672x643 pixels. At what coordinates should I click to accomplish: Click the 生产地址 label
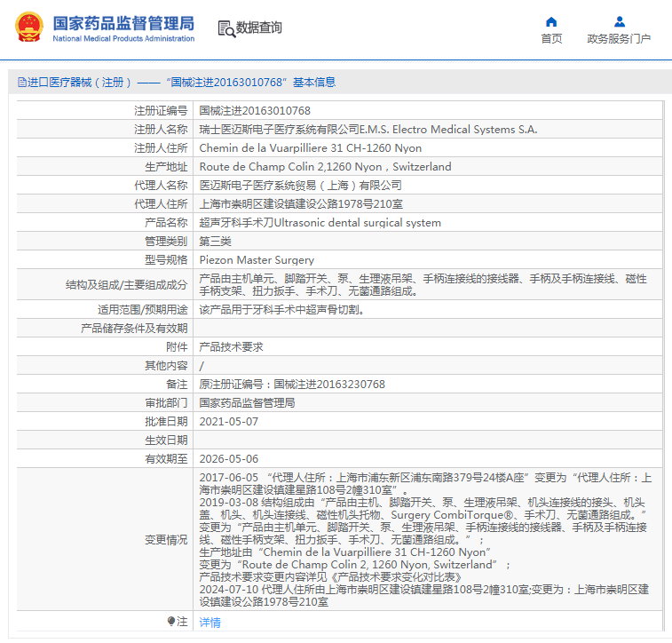[x=166, y=167]
